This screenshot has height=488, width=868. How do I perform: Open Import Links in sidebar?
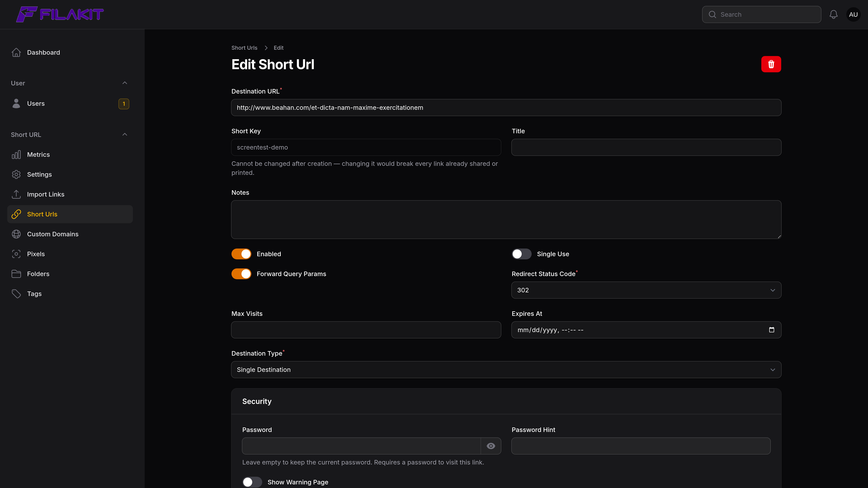click(70, 194)
